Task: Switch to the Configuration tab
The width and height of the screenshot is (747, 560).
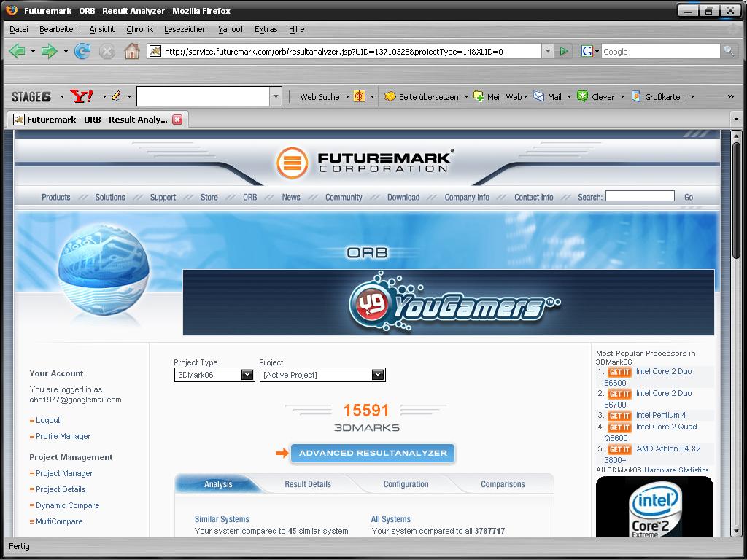Action: coord(406,484)
